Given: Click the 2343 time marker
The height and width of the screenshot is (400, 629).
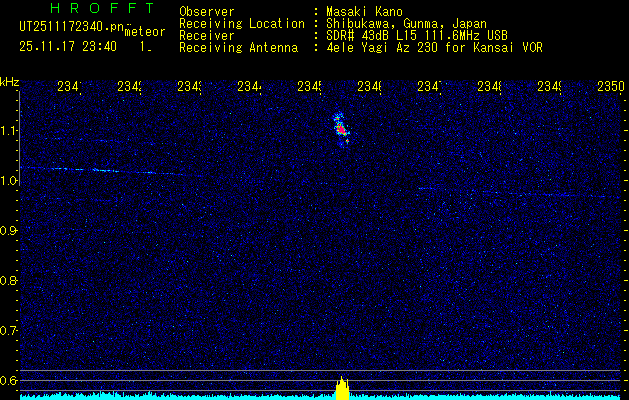Looking at the screenshot, I should (x=189, y=87).
